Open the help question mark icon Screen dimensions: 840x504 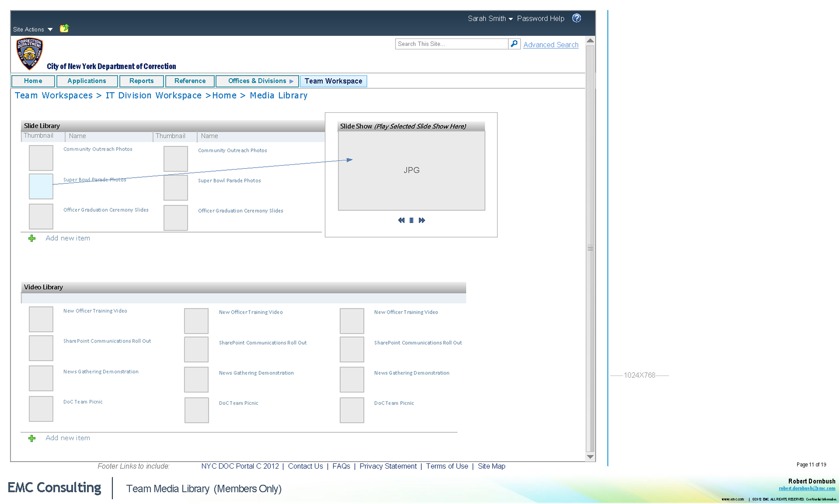577,18
